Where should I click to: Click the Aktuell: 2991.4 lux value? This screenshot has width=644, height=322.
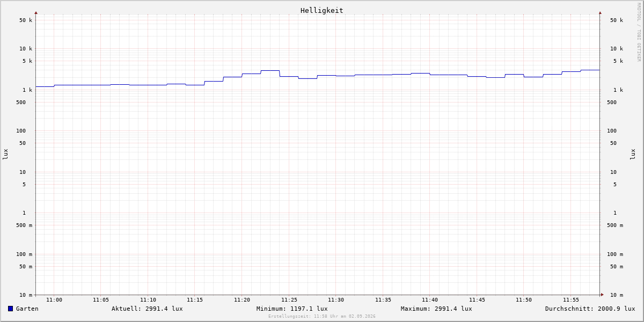[147, 309]
